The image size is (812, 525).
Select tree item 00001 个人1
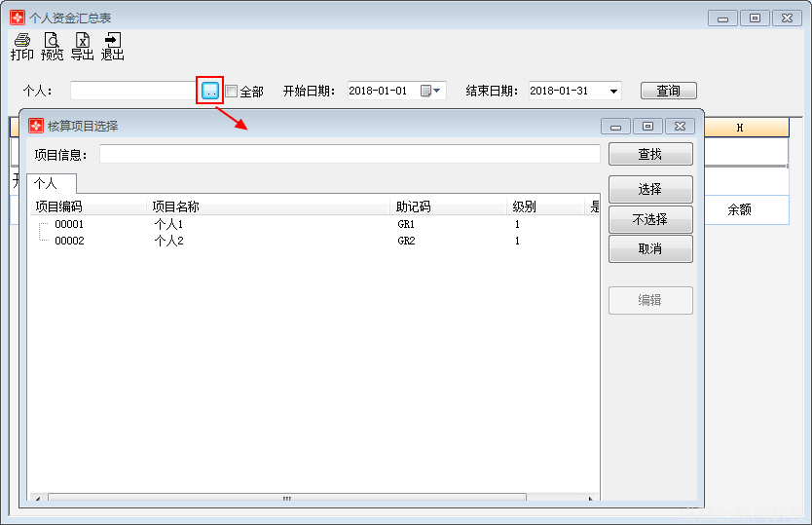click(69, 224)
